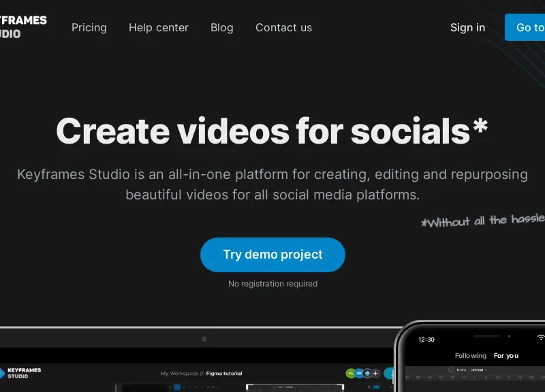This screenshot has width=545, height=392.
Task: Go to the Blog page
Action: coord(222,27)
